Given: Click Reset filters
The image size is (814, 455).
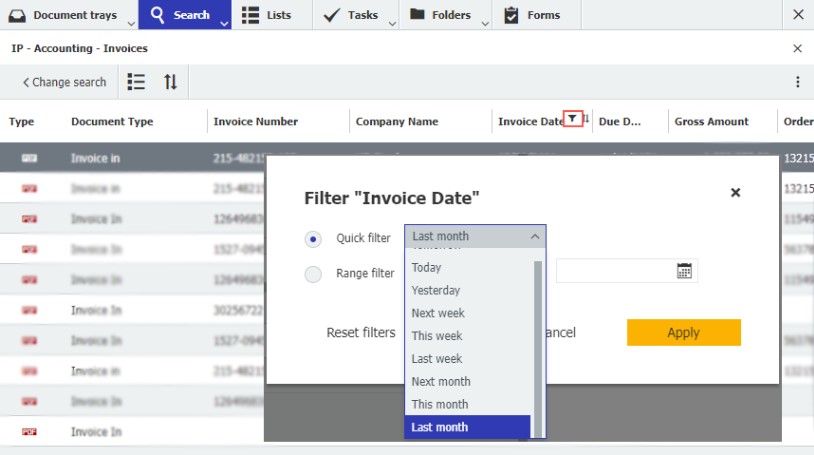Looking at the screenshot, I should tap(361, 332).
